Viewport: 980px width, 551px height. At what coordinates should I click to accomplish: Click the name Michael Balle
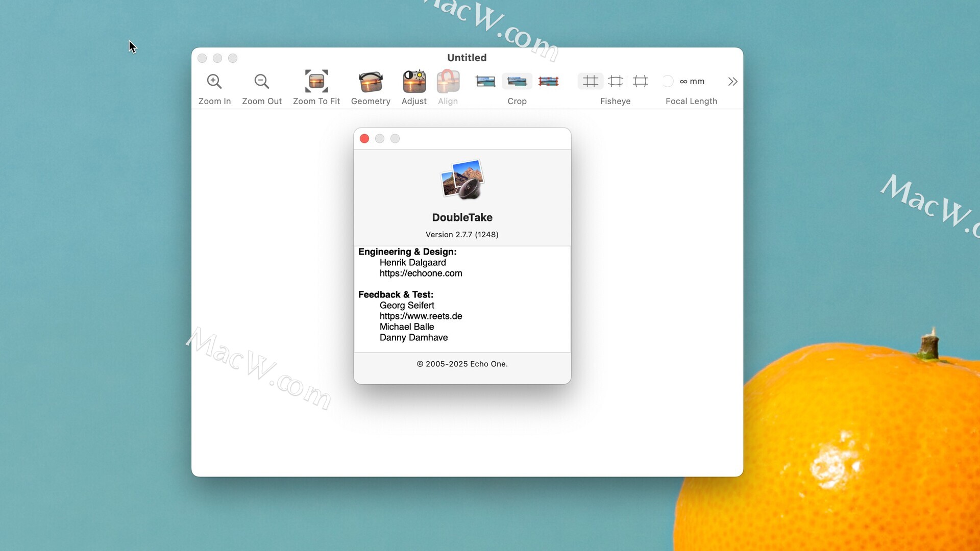[x=407, y=327]
